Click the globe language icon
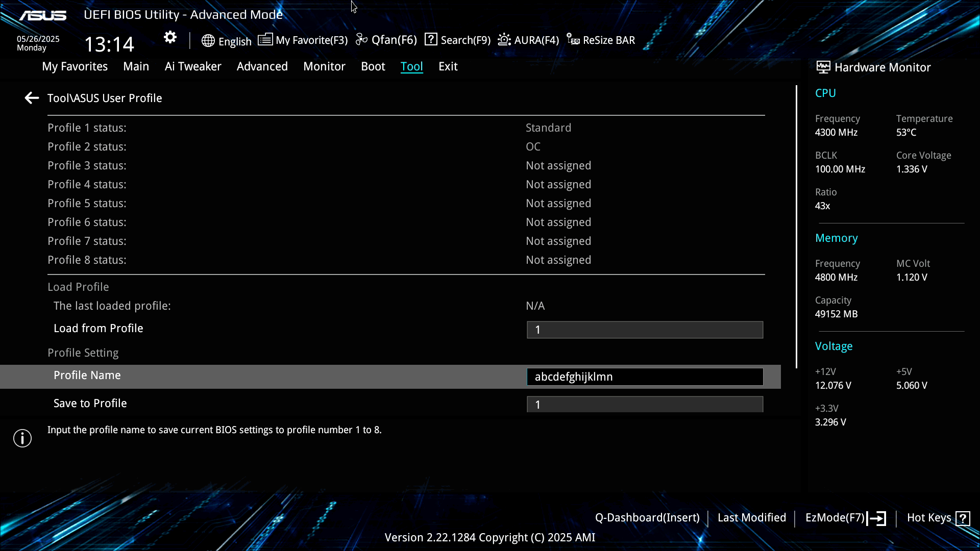The image size is (980, 551). tap(208, 41)
